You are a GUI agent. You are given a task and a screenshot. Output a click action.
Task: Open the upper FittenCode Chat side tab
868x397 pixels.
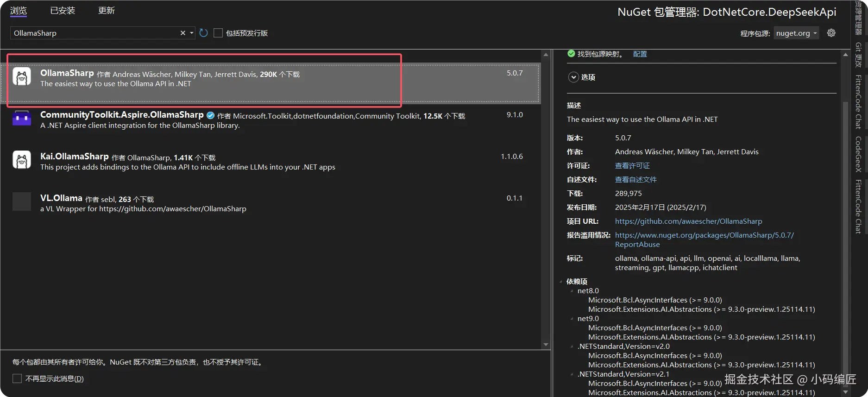(x=858, y=102)
